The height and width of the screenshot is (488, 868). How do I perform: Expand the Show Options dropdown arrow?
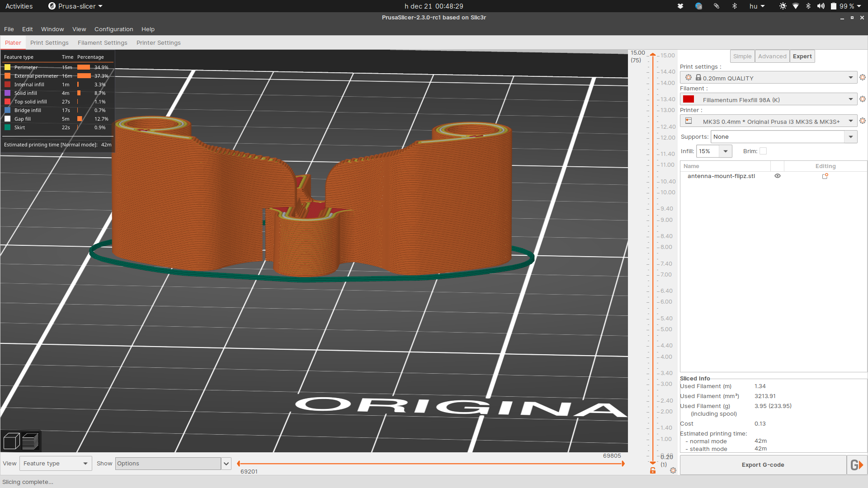click(x=226, y=464)
